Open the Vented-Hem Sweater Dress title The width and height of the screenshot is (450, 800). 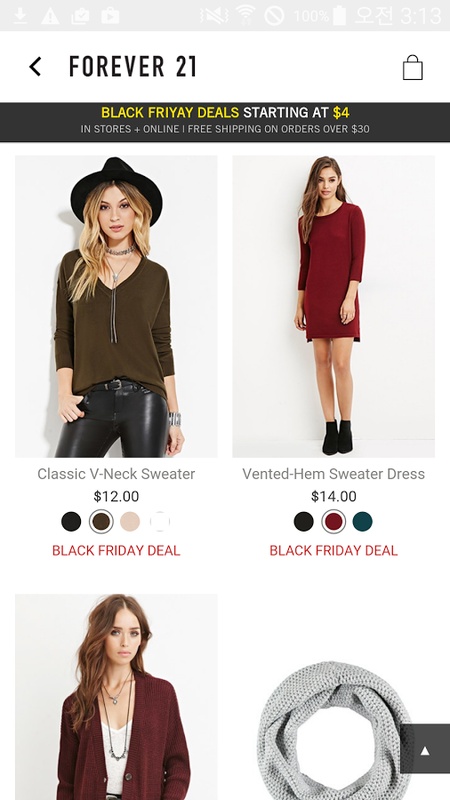coord(334,474)
